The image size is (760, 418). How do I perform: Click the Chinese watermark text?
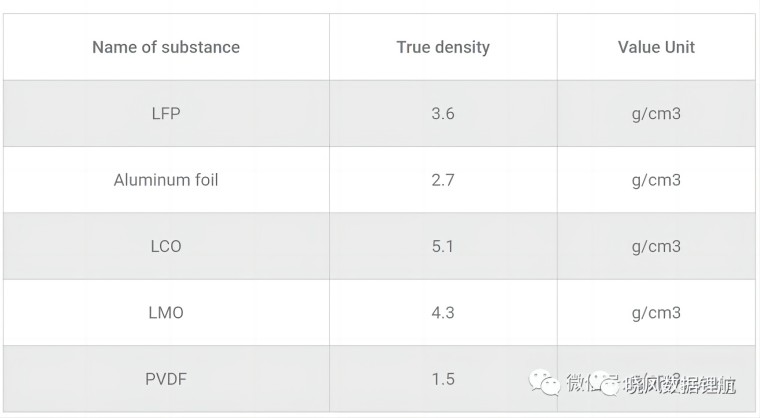tap(651, 384)
